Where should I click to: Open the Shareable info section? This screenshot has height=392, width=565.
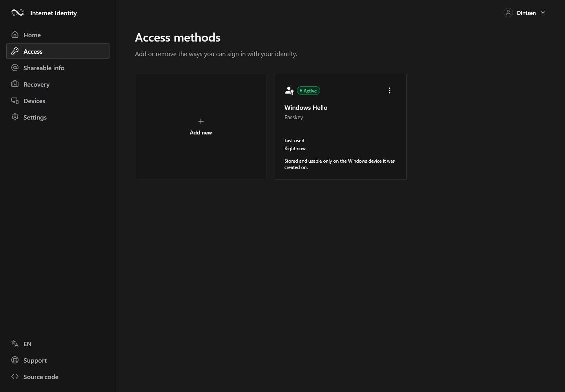[58, 68]
